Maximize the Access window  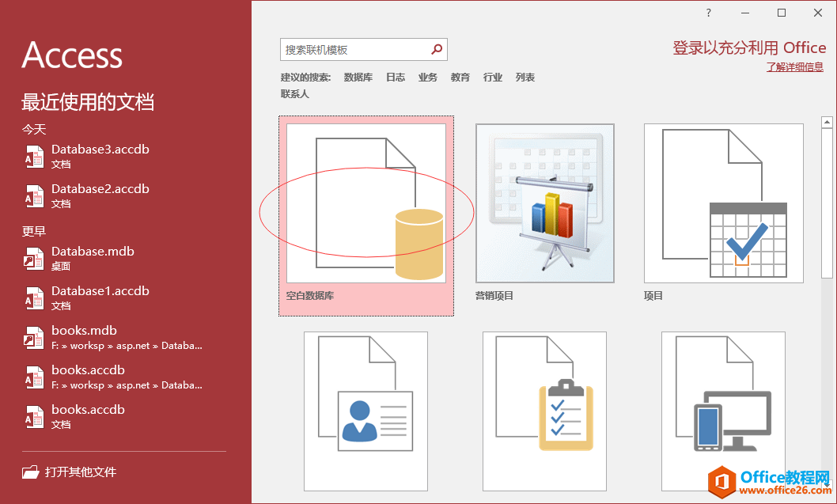tap(782, 13)
